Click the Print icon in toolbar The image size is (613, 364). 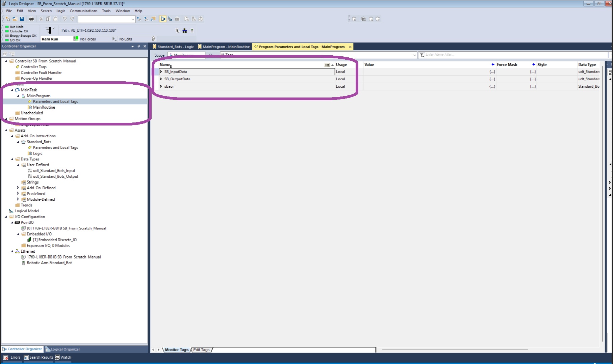(x=31, y=19)
